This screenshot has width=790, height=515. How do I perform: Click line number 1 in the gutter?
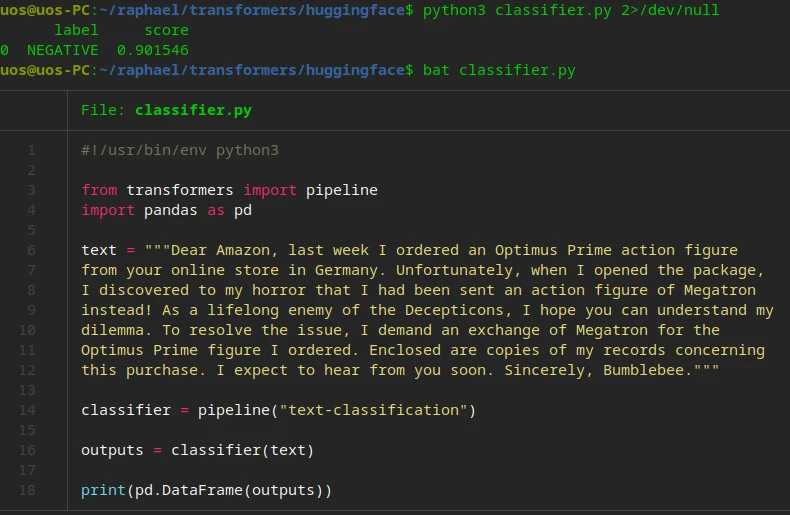pyautogui.click(x=31, y=150)
